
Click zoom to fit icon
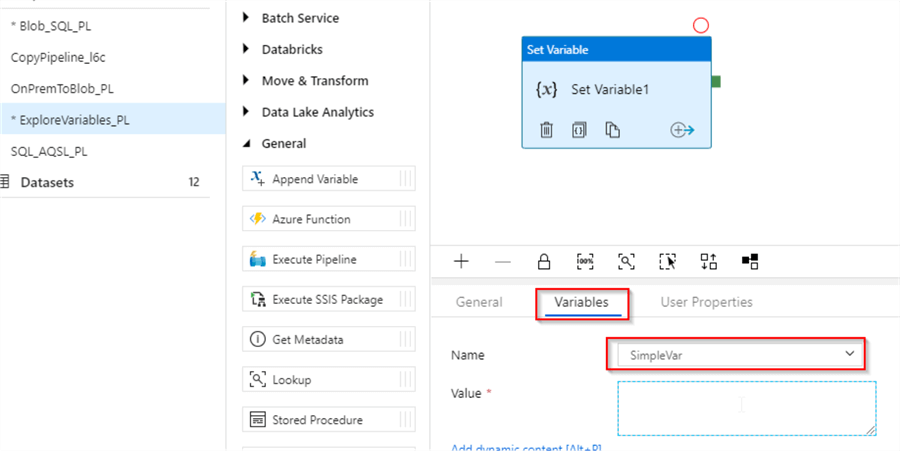coord(626,261)
